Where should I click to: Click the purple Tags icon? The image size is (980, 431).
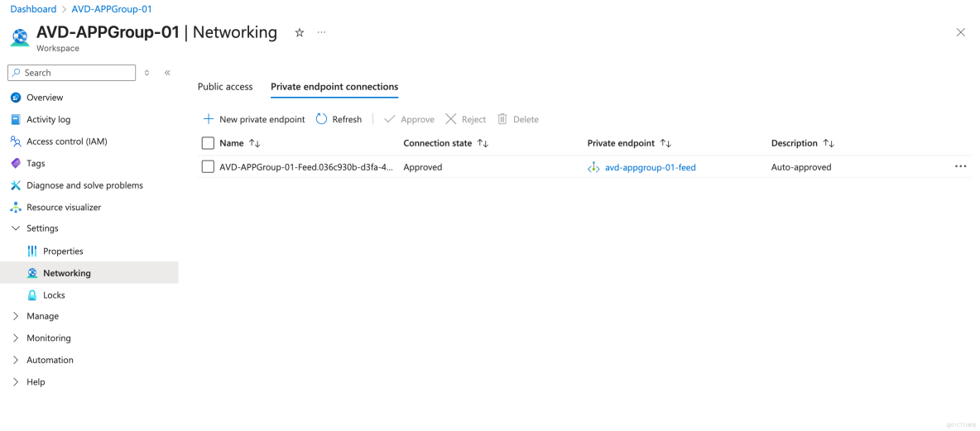(16, 163)
